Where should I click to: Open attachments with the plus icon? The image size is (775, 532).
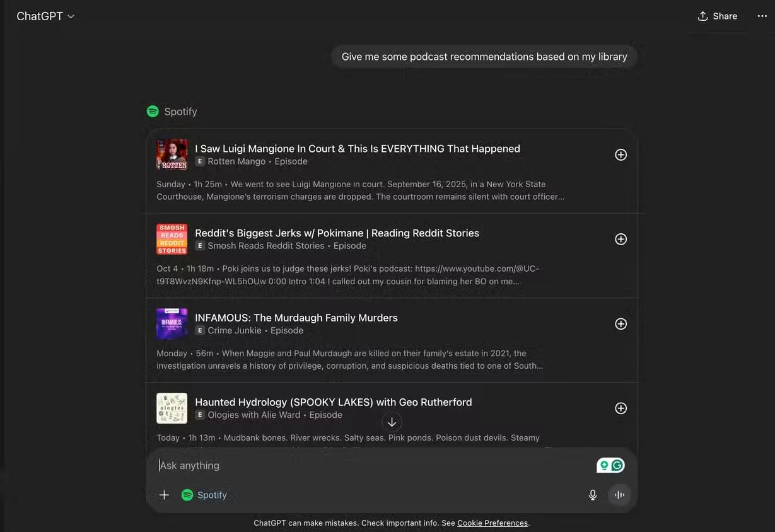(x=164, y=495)
